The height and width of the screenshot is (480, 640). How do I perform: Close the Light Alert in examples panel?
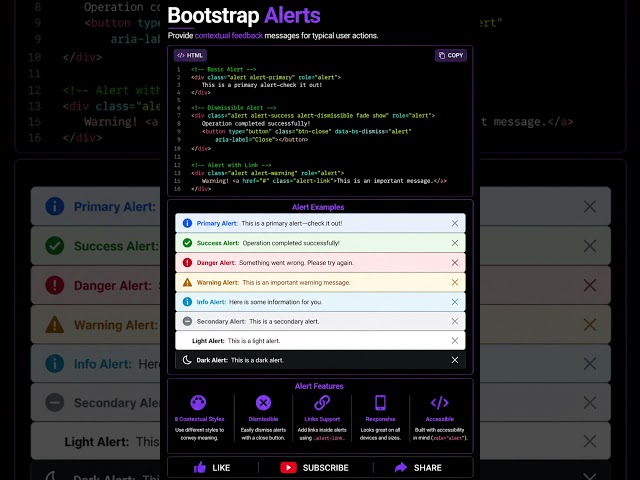click(455, 340)
